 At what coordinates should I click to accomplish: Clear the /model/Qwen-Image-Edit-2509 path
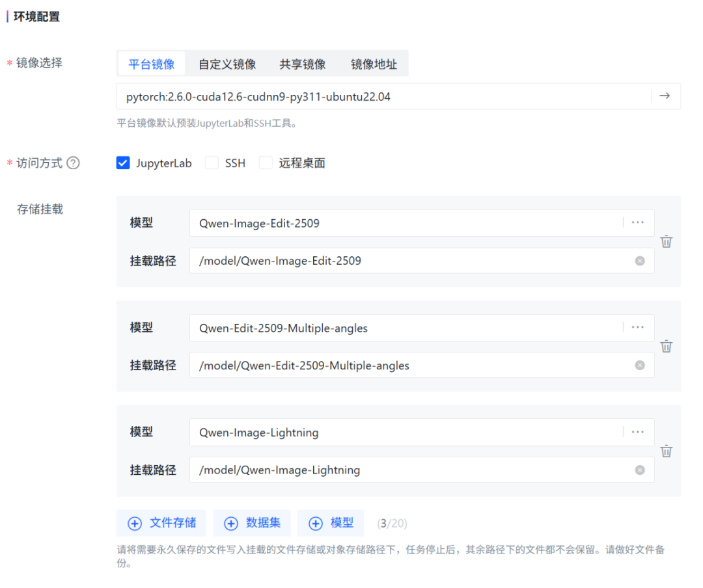(x=640, y=261)
